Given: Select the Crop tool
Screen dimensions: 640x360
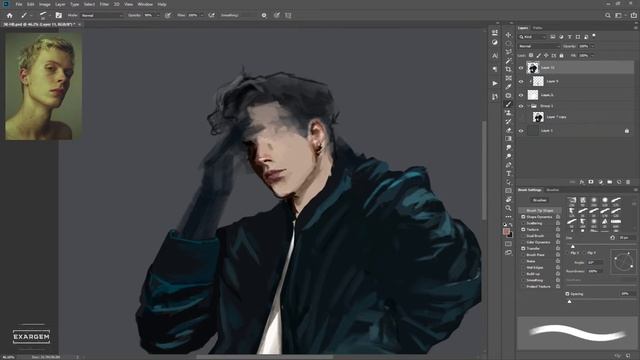Looking at the screenshot, I should click(x=508, y=69).
